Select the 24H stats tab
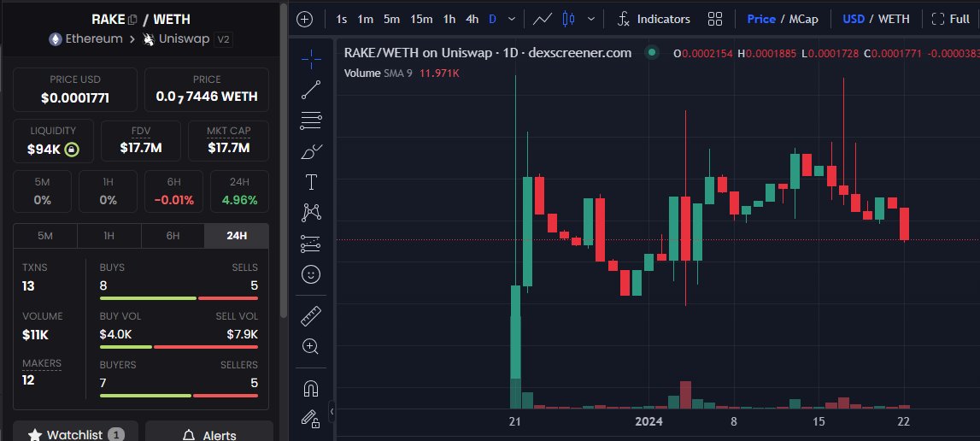The height and width of the screenshot is (441, 980). [x=237, y=236]
